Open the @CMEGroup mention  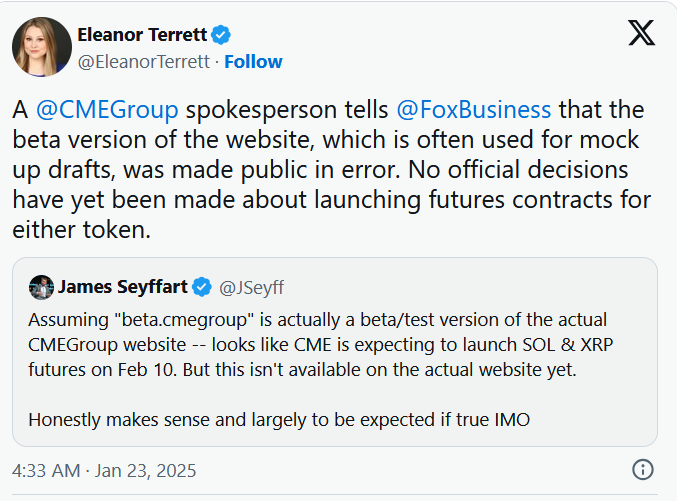pos(107,109)
